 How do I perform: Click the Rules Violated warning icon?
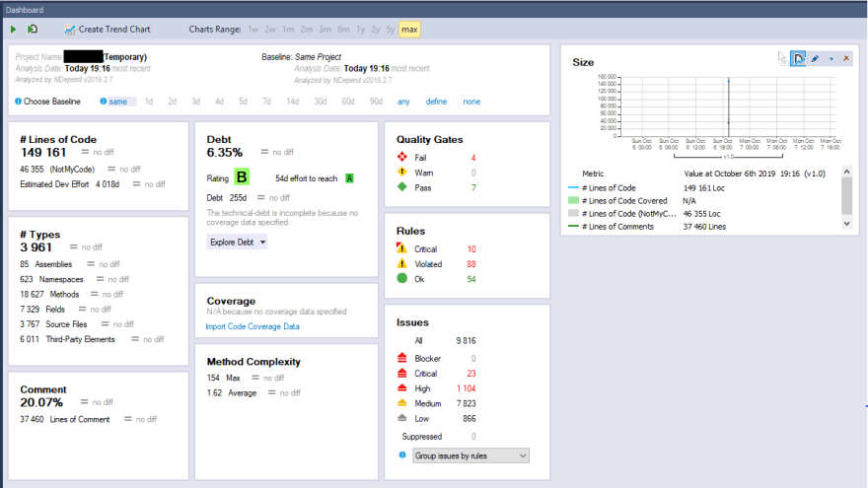(402, 263)
